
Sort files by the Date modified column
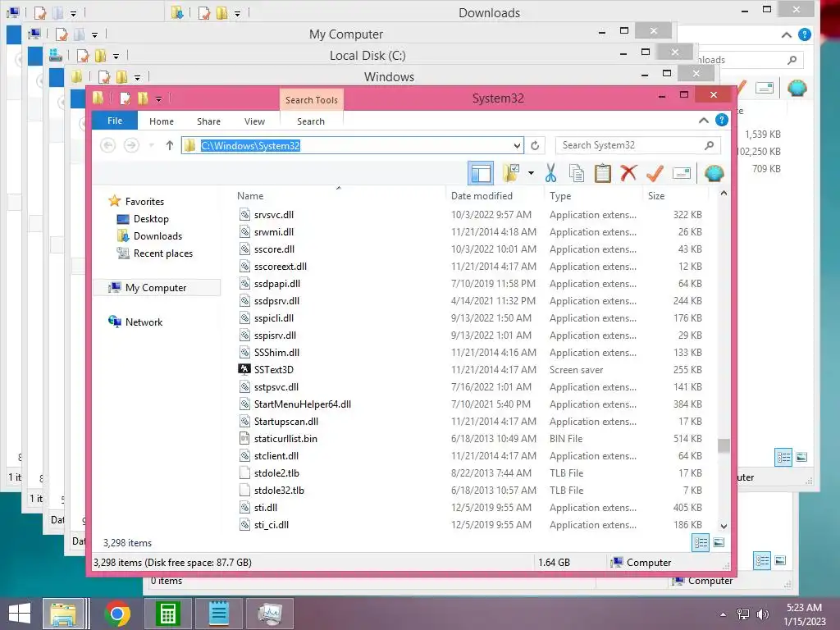(482, 196)
